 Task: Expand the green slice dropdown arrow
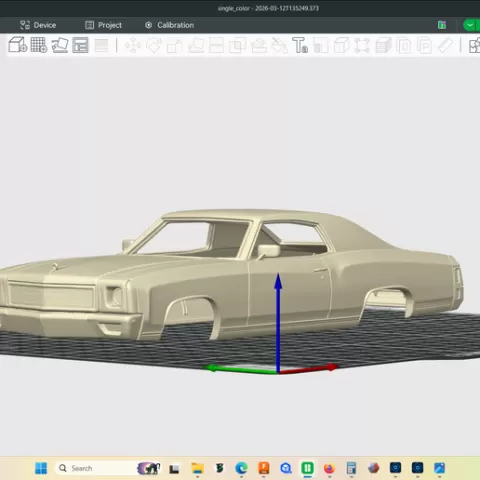tap(470, 25)
